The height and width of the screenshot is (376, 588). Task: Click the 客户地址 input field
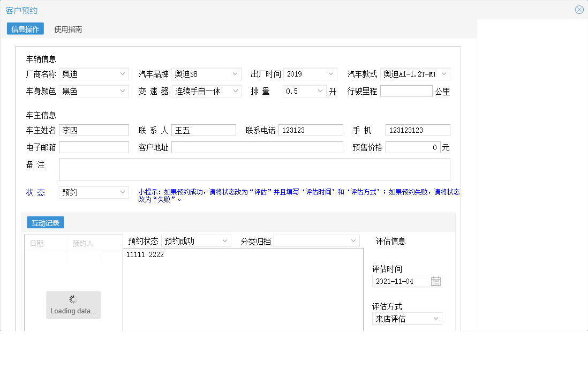tap(257, 147)
